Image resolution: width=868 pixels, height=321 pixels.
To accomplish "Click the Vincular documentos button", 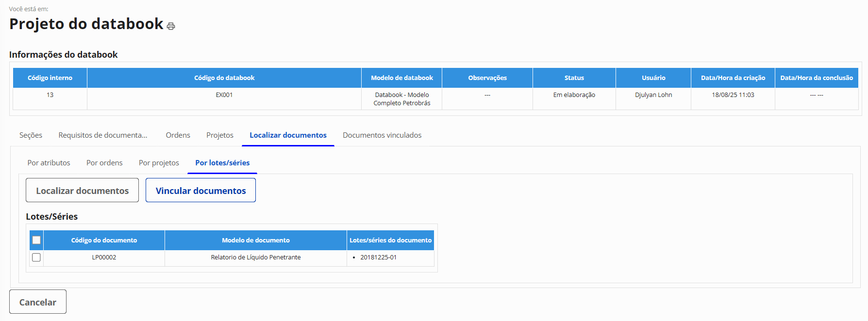I will [x=200, y=191].
